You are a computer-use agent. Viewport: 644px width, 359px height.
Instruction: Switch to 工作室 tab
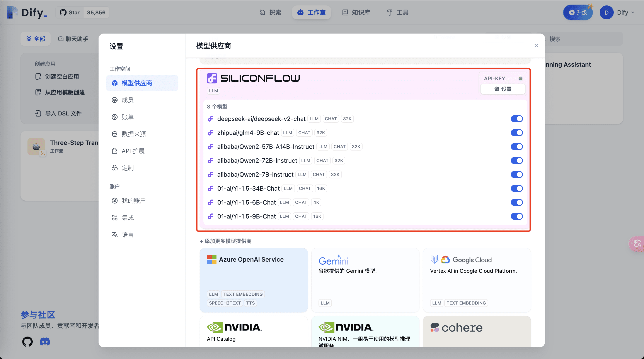pyautogui.click(x=311, y=12)
